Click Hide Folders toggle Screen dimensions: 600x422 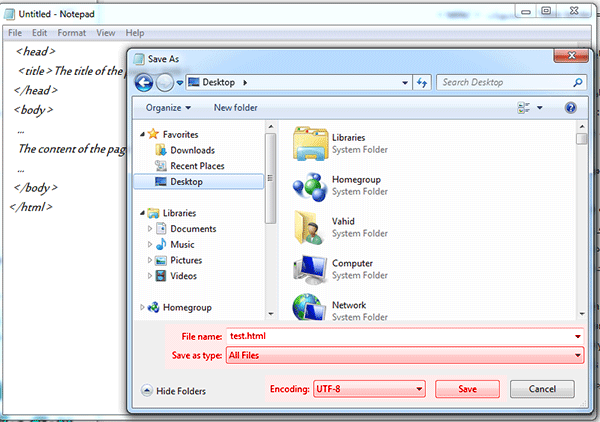coord(173,391)
